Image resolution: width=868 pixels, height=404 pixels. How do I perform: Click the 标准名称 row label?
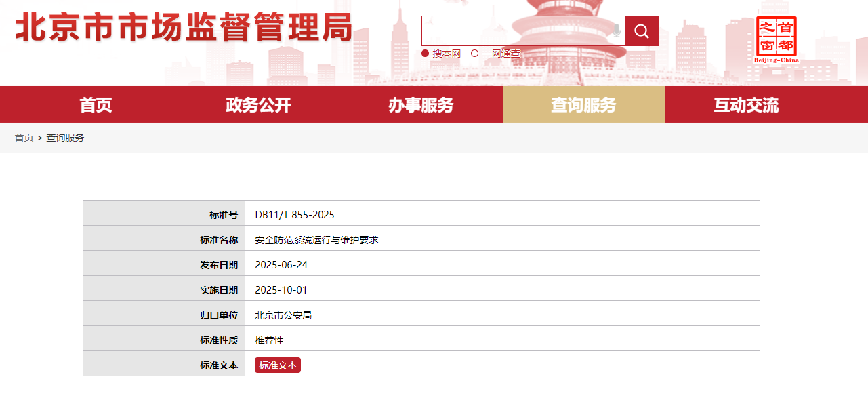point(219,240)
